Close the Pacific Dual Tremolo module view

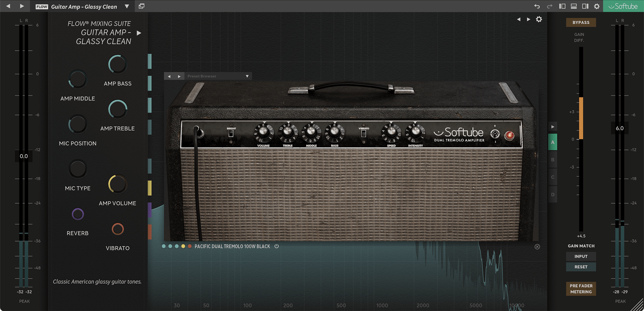537,247
